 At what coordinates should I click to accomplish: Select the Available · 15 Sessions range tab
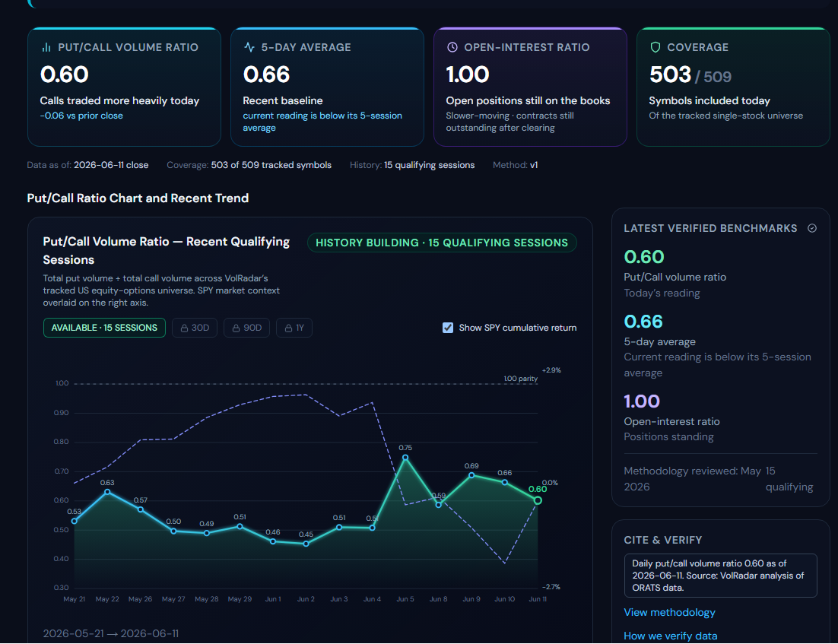click(104, 328)
